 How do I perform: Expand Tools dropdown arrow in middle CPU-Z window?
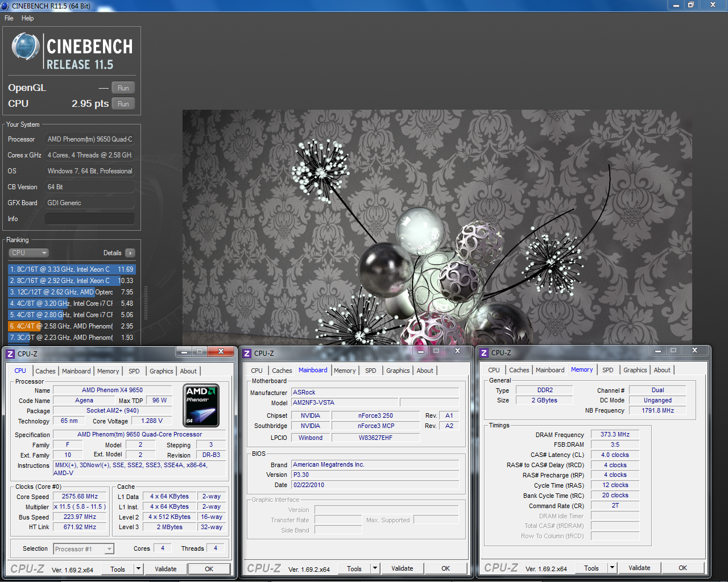click(375, 568)
